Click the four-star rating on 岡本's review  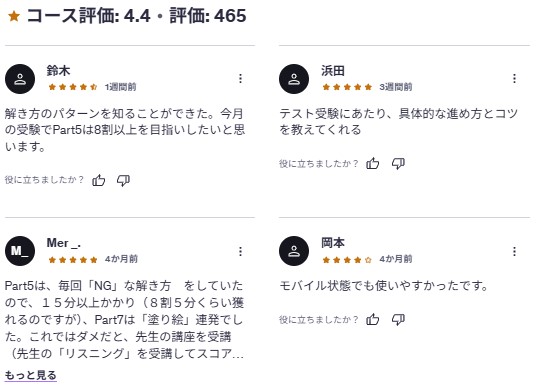(x=347, y=260)
